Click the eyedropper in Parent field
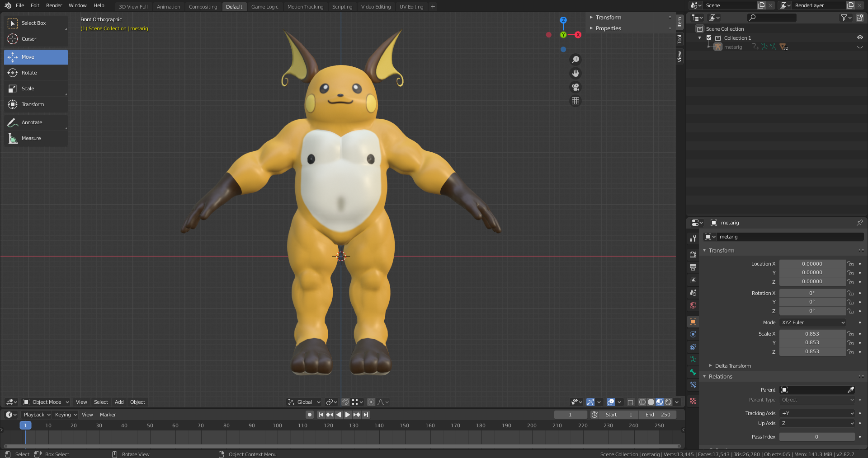The image size is (868, 458). (x=850, y=390)
